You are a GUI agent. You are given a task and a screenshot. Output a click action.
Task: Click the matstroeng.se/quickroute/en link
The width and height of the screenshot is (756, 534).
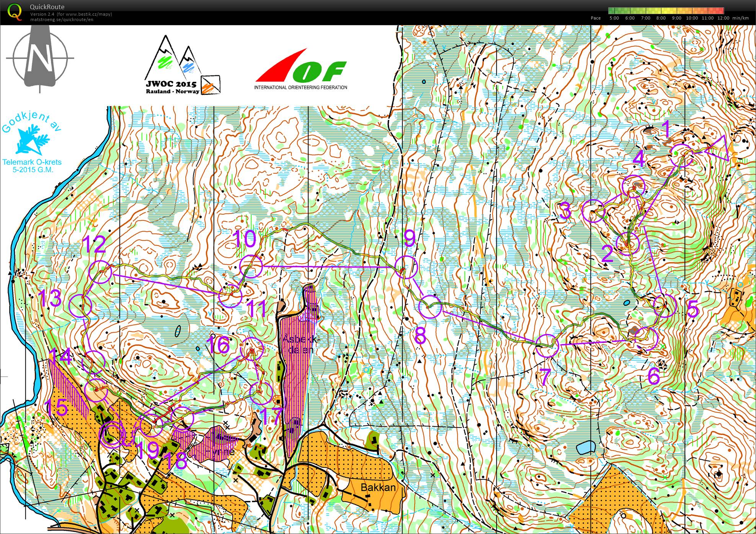pyautogui.click(x=62, y=20)
